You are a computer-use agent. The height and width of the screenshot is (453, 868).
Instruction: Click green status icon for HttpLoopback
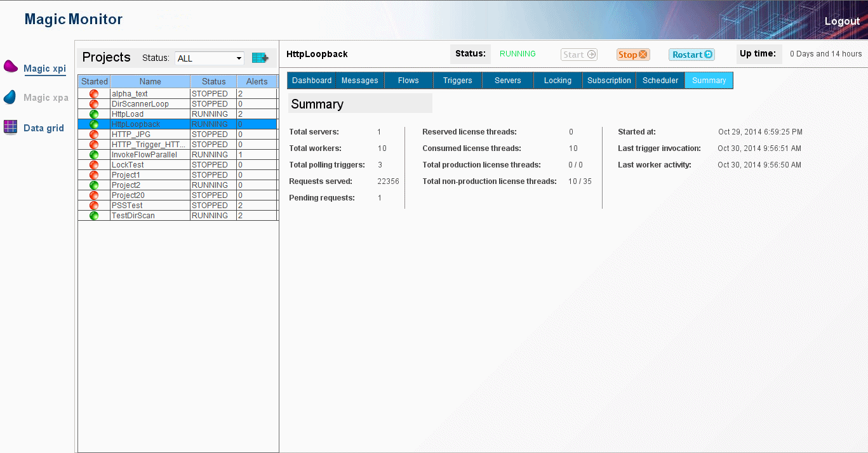click(x=94, y=124)
